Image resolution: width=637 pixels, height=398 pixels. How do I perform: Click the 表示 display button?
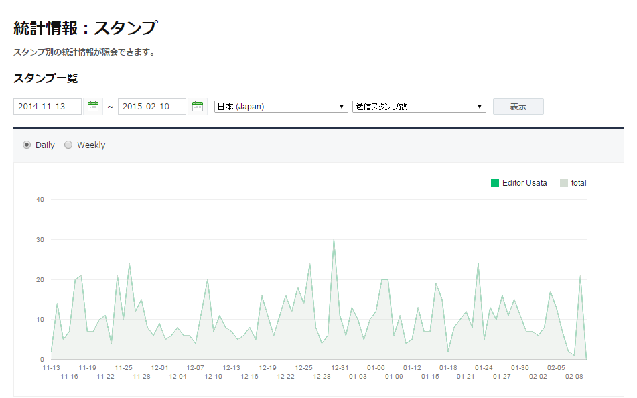pos(518,106)
